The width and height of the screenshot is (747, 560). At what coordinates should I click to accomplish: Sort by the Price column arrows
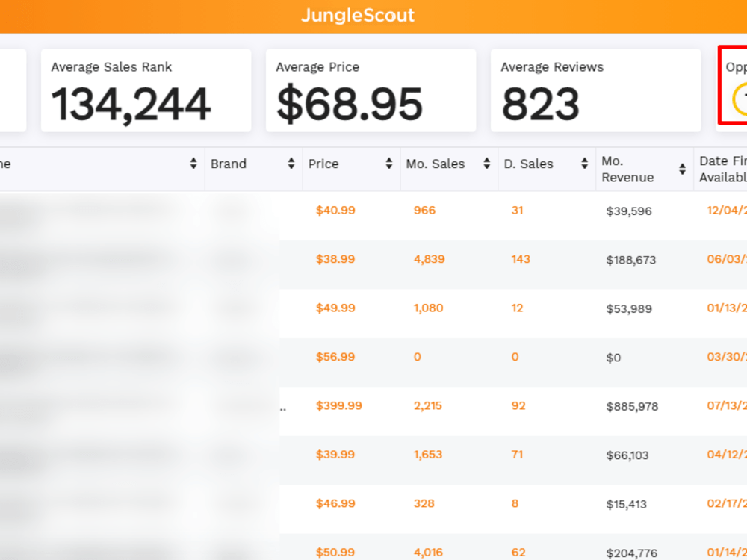[x=389, y=164]
